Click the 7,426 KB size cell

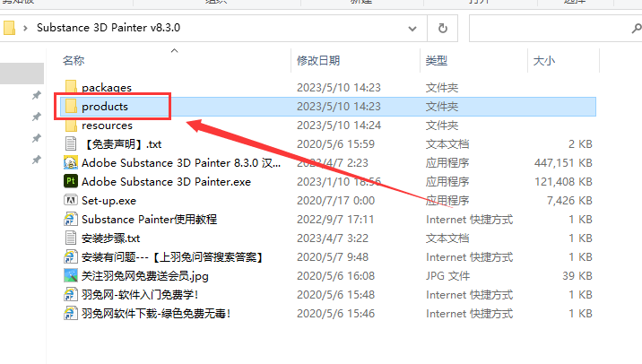click(x=569, y=201)
